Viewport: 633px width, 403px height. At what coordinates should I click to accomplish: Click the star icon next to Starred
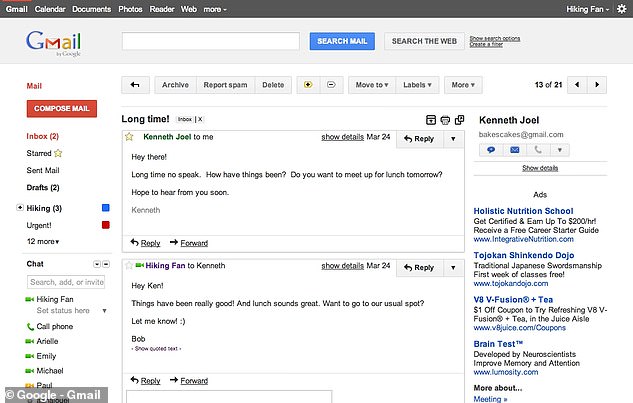58,153
